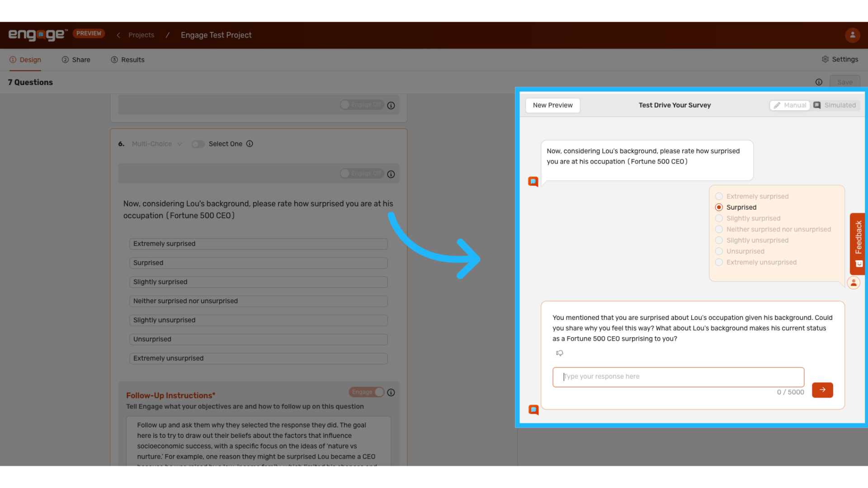Toggle Select One switch
The height and width of the screenshot is (488, 868).
tap(198, 144)
